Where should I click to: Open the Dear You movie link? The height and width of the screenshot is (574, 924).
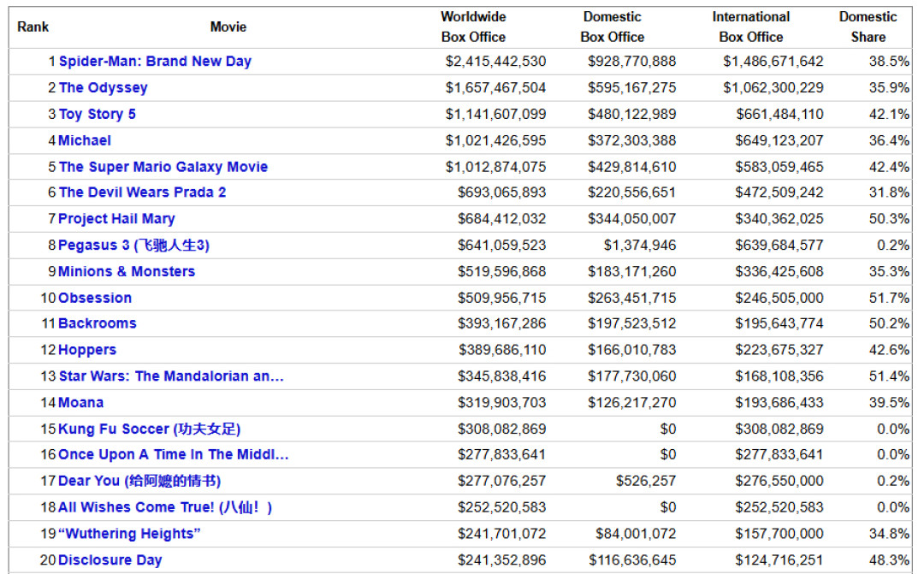pyautogui.click(x=139, y=481)
